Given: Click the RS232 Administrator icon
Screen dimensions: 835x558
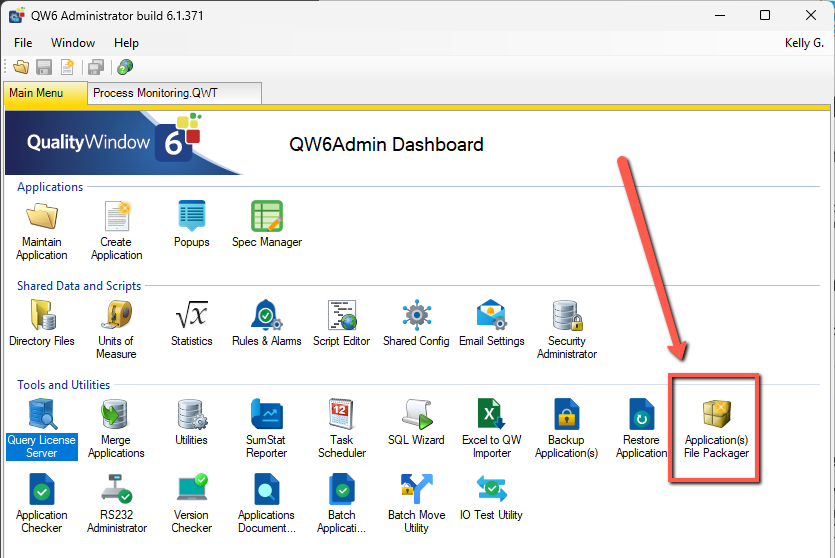Looking at the screenshot, I should [117, 490].
